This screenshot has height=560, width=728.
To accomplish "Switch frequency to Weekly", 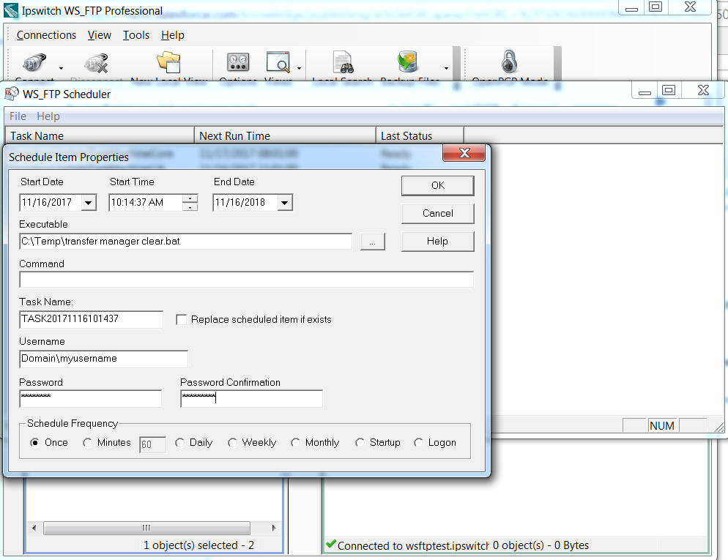I will (234, 442).
